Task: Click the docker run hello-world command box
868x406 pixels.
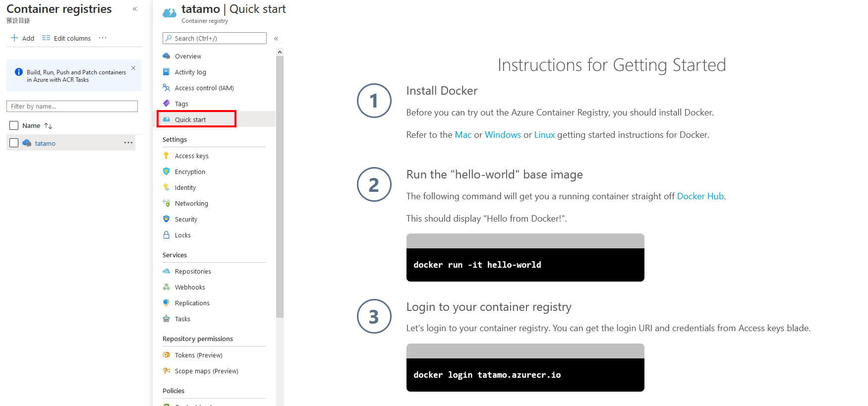Action: click(525, 265)
